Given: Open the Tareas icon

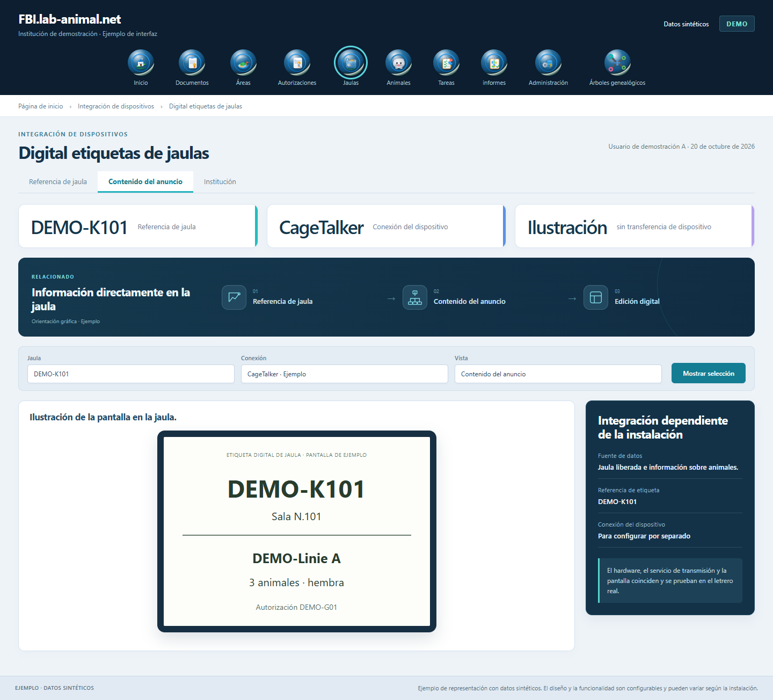Looking at the screenshot, I should pyautogui.click(x=446, y=63).
